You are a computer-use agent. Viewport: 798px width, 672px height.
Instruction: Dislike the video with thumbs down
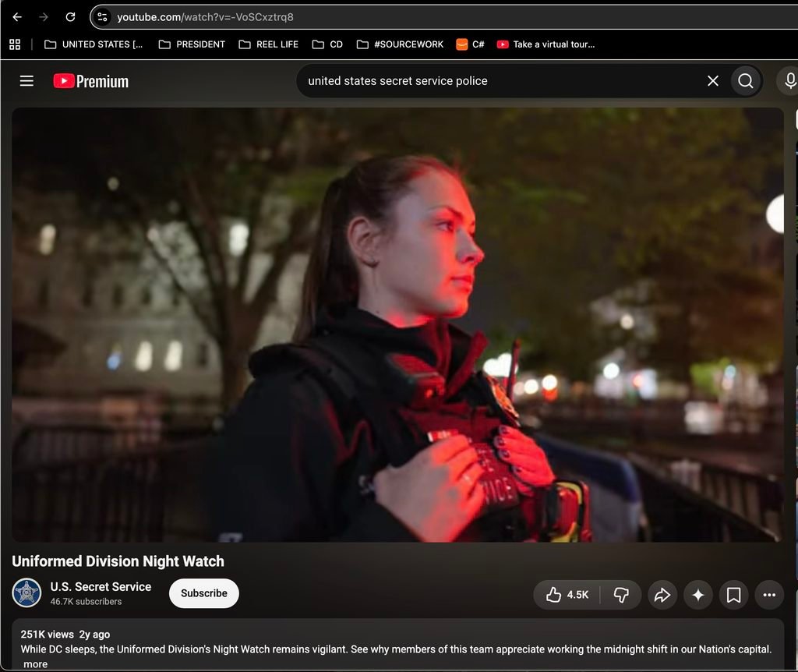point(621,595)
